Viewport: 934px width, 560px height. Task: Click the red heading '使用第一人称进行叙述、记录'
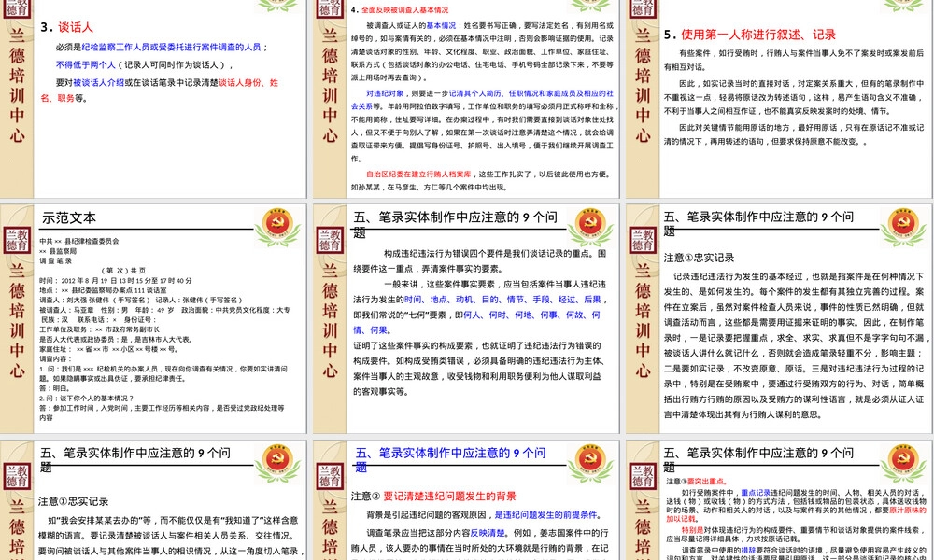point(758,35)
